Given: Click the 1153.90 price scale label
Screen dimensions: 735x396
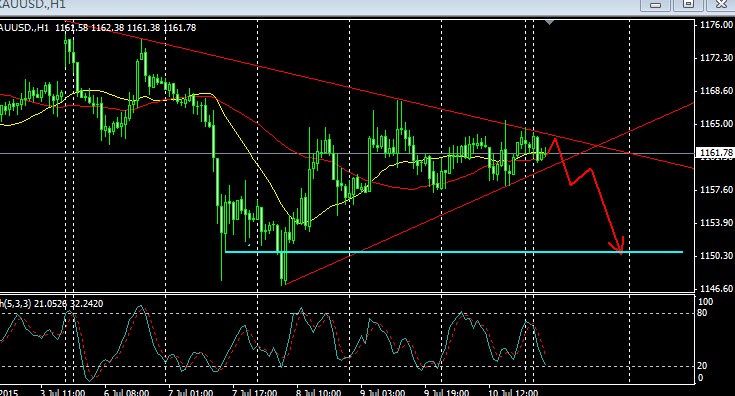Looking at the screenshot, I should click(x=716, y=222).
